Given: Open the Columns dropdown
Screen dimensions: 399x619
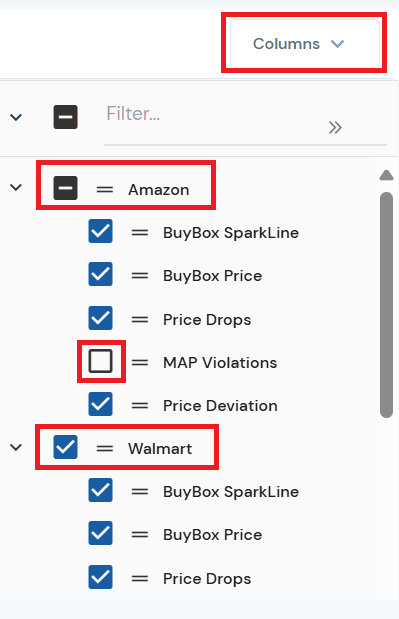Looking at the screenshot, I should tap(305, 43).
